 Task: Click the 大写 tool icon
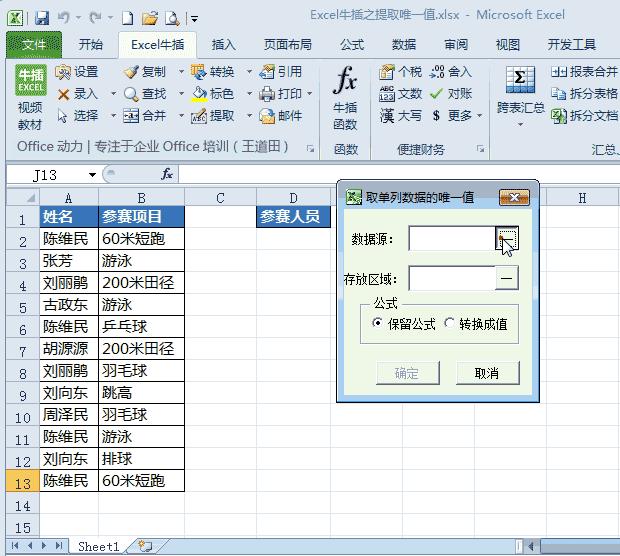coord(387,116)
